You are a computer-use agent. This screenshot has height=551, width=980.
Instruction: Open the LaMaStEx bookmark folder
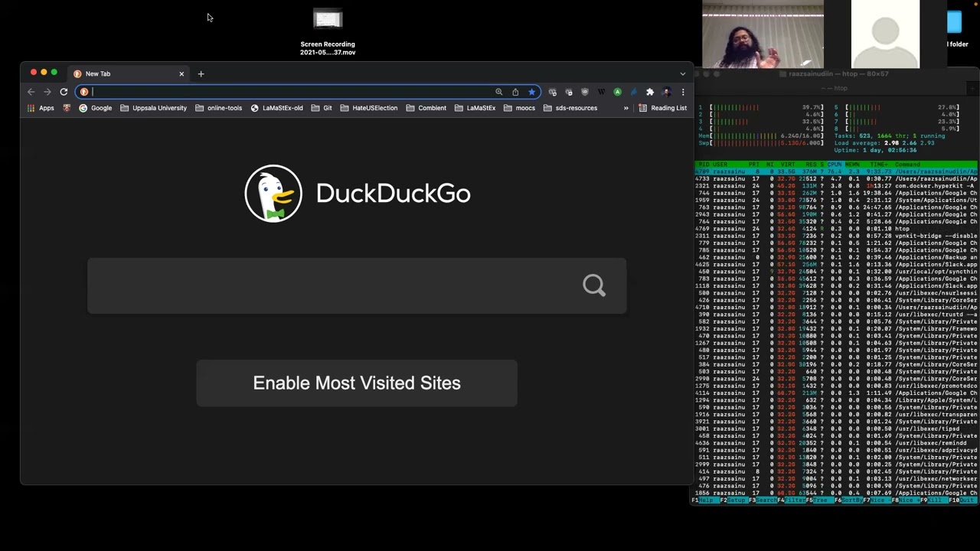[x=475, y=108]
